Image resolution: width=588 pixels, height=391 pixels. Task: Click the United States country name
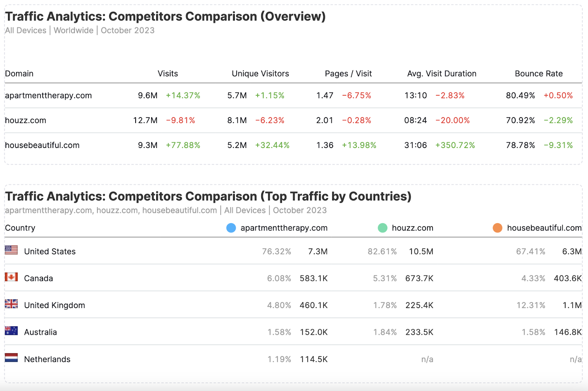click(x=50, y=251)
